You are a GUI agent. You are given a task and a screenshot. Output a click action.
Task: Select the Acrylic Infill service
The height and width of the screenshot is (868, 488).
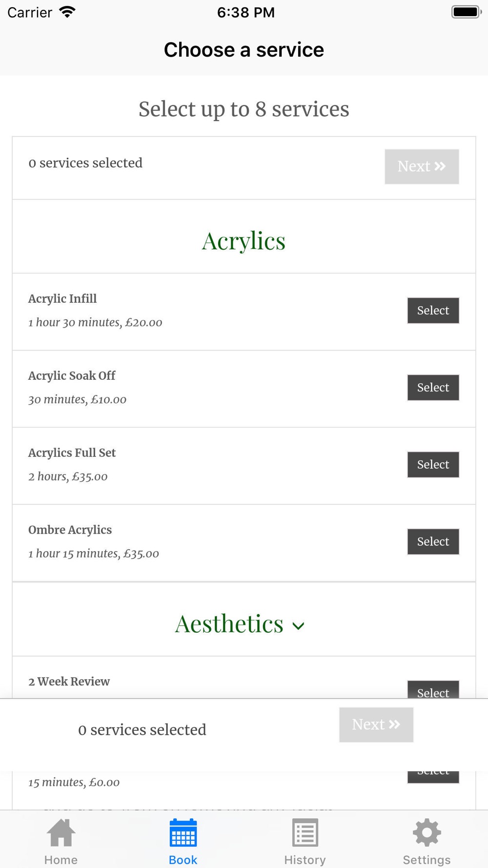pos(433,310)
